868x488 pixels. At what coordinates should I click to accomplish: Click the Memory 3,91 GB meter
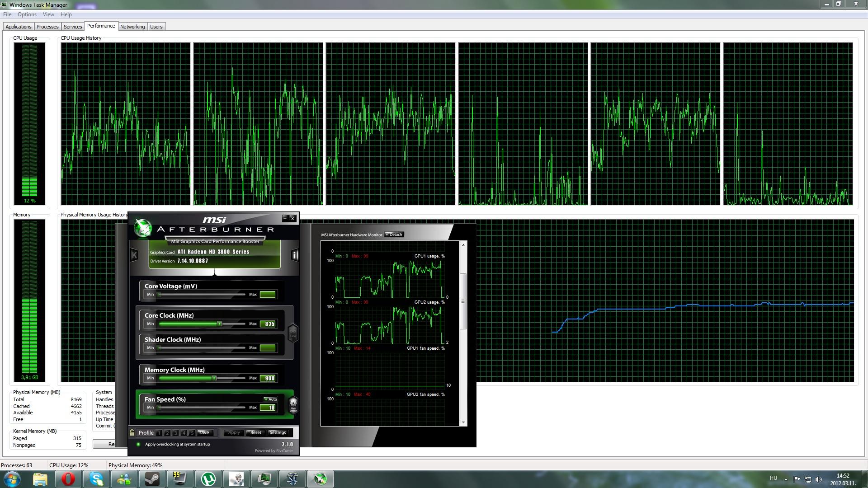29,300
